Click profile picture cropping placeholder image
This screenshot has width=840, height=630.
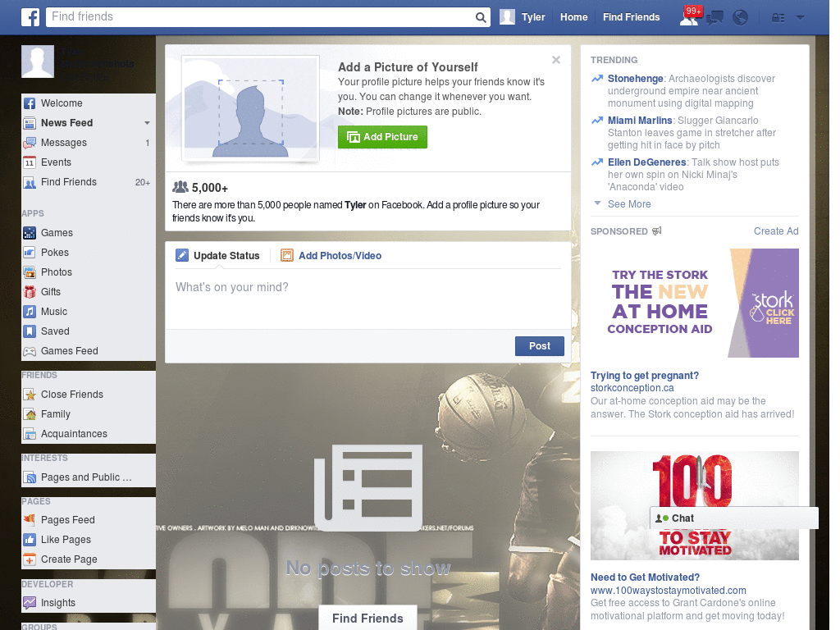(251, 109)
